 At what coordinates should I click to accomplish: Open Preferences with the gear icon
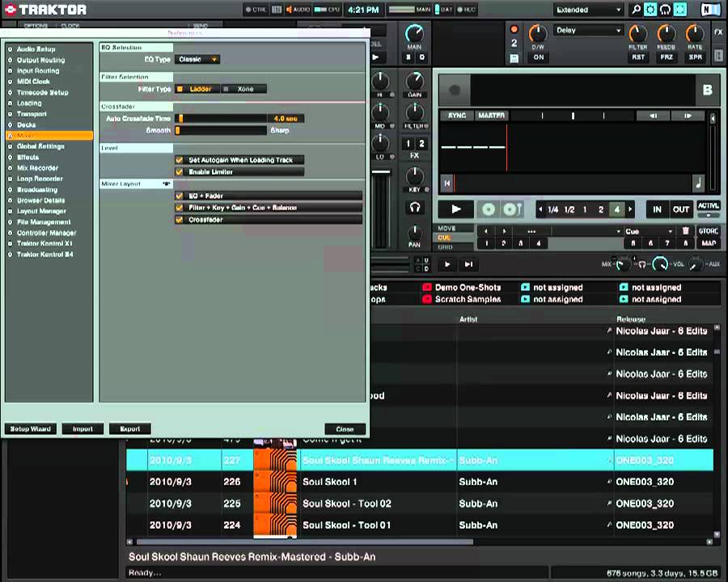[x=650, y=9]
